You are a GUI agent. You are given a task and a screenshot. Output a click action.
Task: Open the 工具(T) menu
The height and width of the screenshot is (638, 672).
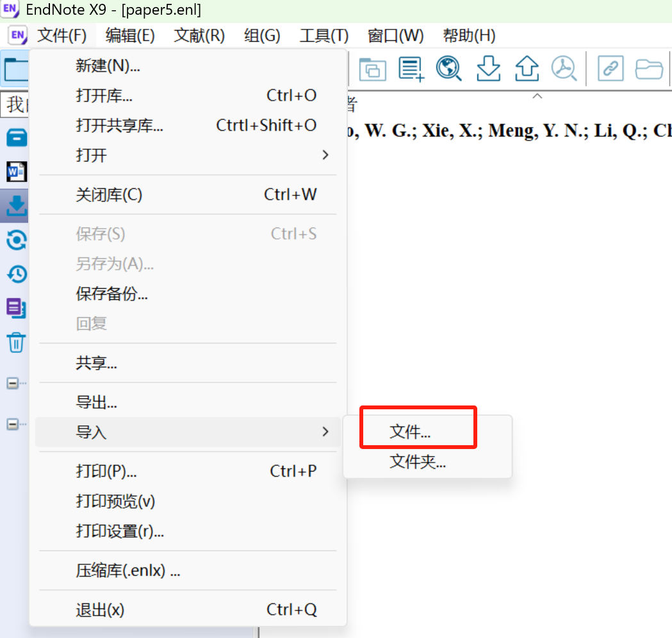[x=324, y=36]
